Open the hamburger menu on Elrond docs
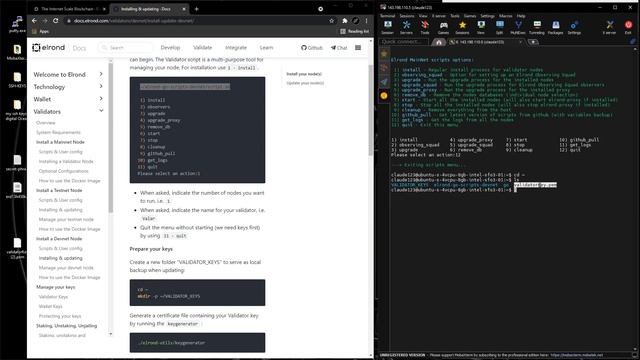640x360 pixels. point(358,48)
